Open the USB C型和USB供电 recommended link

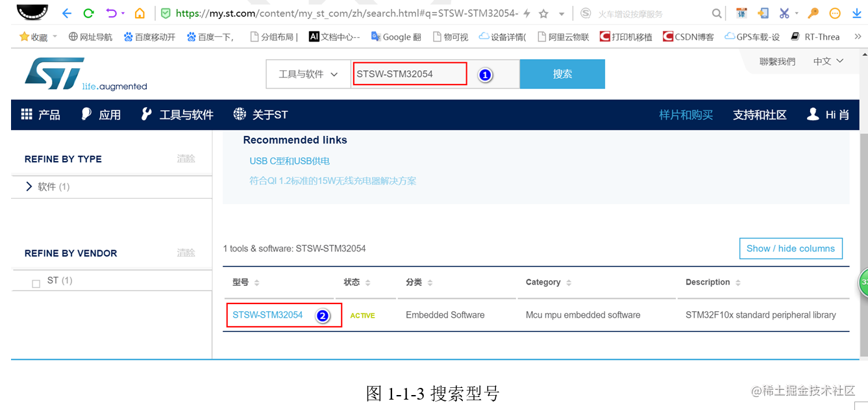click(x=290, y=161)
